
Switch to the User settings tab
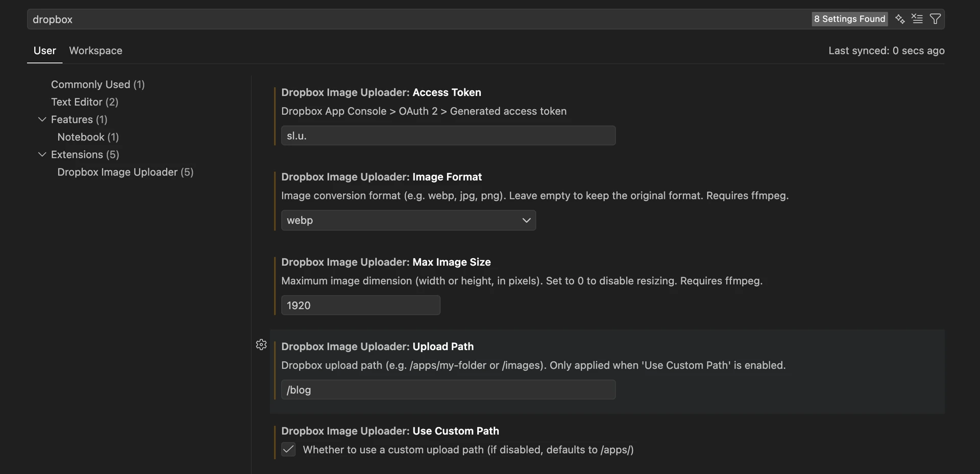pyautogui.click(x=45, y=51)
